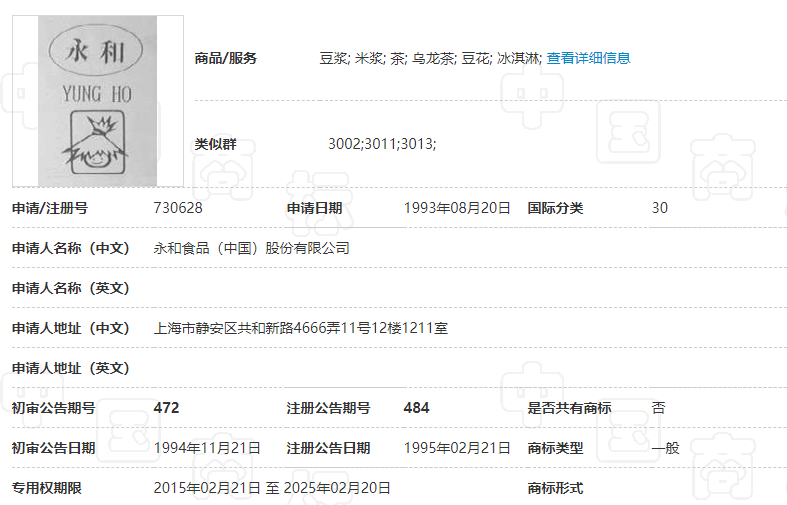Select exclusive right period 2015年02月21日 至 2025年02月20日
Screen dimensions: 787x505
272,488
